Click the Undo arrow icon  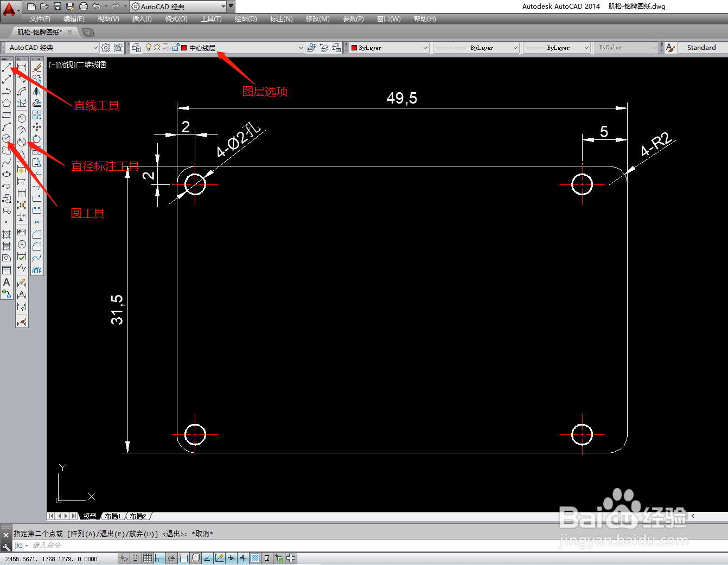coord(97,7)
